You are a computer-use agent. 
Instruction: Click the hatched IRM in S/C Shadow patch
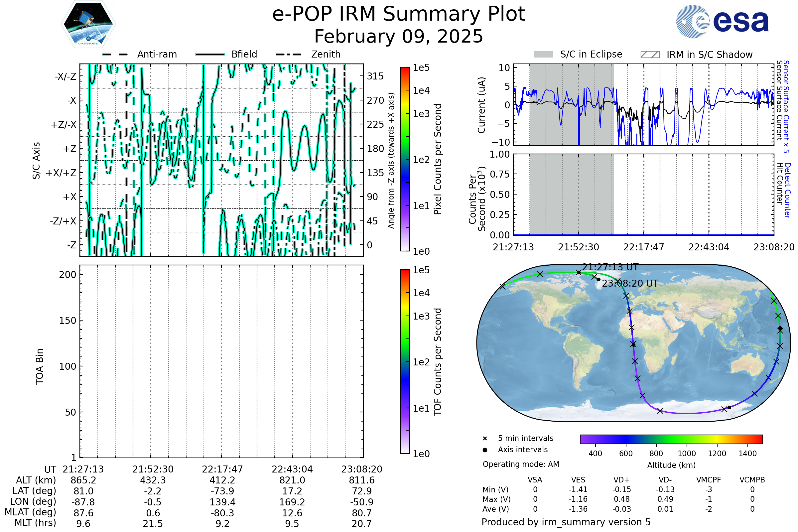650,55
